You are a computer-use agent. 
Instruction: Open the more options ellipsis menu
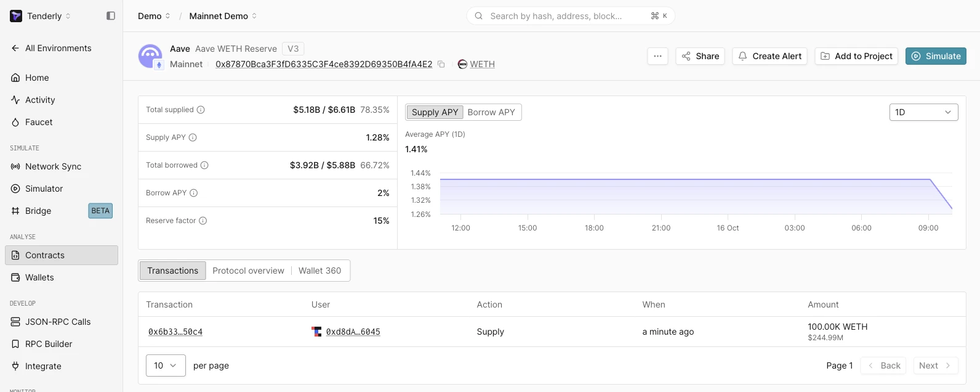click(x=657, y=56)
